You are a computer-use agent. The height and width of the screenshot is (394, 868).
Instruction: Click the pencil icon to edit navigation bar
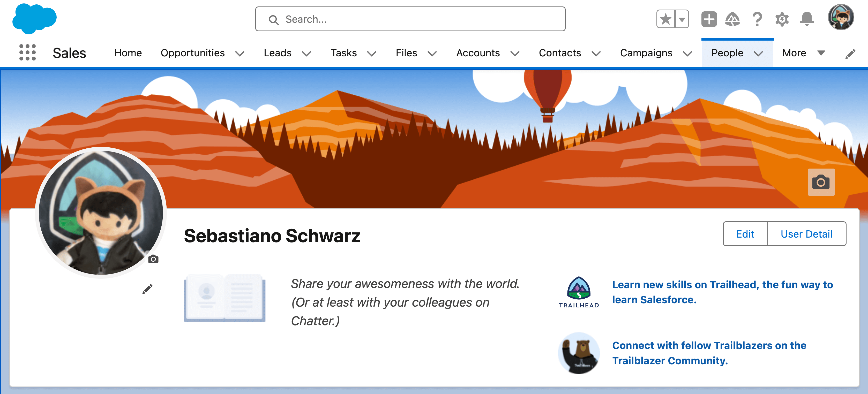coord(850,54)
